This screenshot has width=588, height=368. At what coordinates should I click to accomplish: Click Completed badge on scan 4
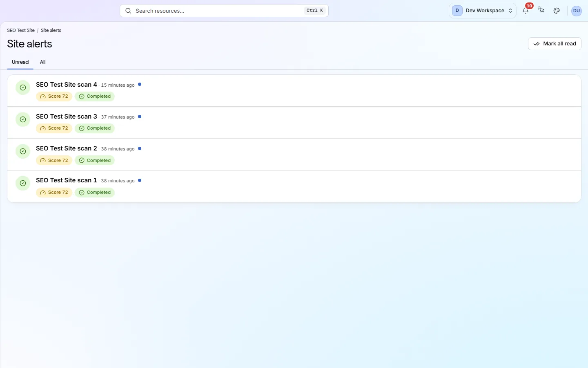point(95,96)
